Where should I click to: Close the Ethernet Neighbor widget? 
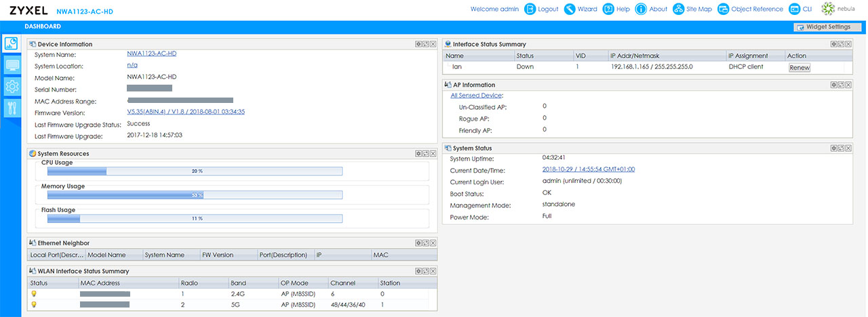[x=433, y=242]
